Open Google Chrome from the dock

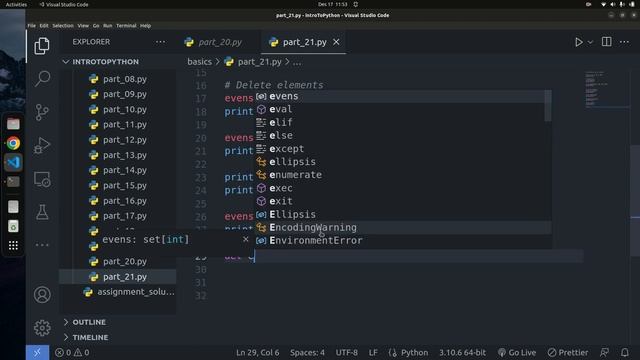[x=13, y=143]
